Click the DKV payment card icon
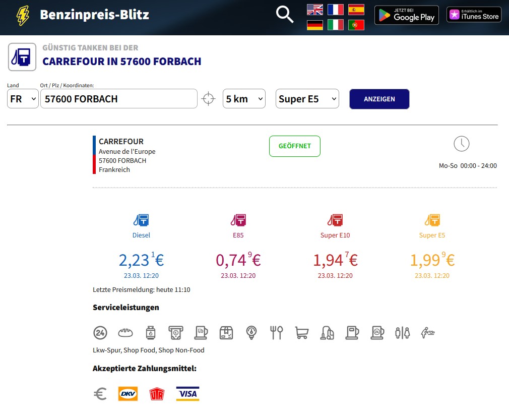Image resolution: width=509 pixels, height=420 pixels. (x=128, y=394)
